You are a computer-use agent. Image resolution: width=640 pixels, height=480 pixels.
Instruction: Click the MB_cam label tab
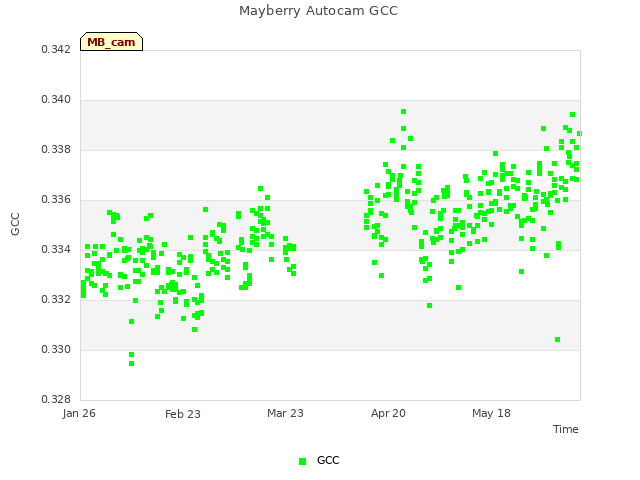click(111, 42)
